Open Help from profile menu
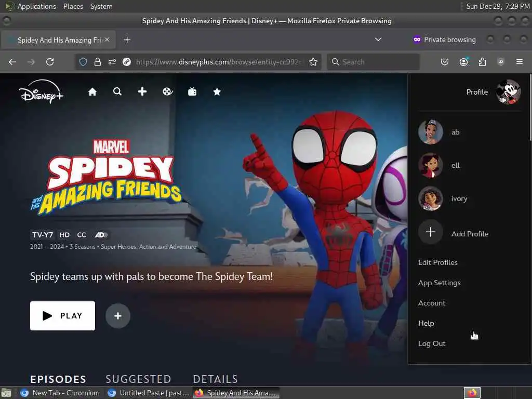532x399 pixels. 426,323
